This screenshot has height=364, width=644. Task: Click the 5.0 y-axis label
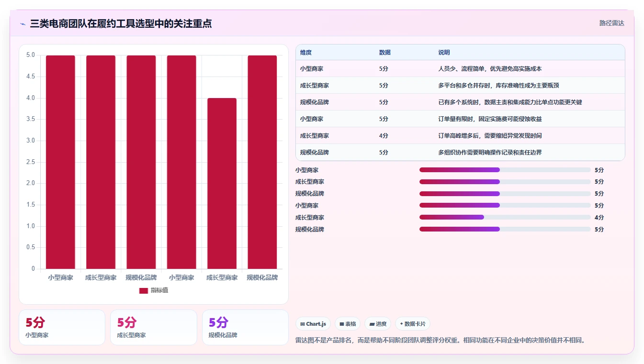[31, 55]
